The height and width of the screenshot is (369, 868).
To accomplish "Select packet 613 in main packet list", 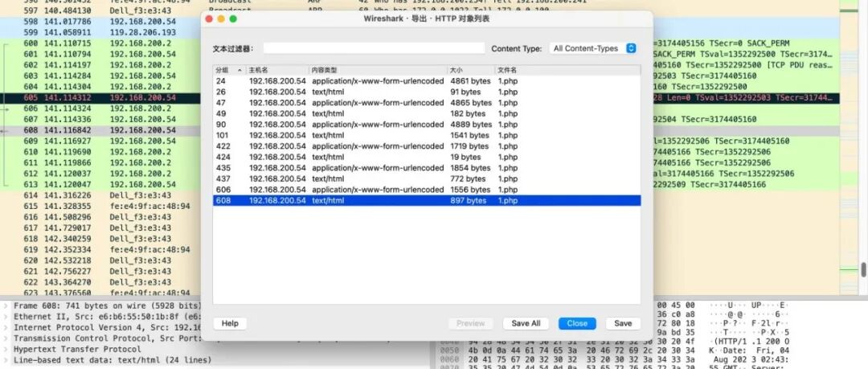I will tap(100, 185).
